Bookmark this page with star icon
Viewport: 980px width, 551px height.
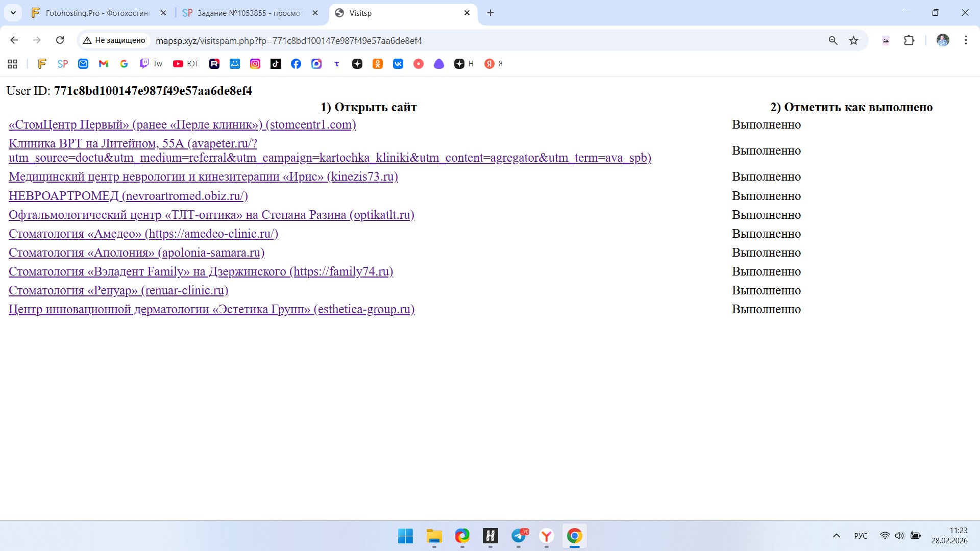pyautogui.click(x=853, y=40)
